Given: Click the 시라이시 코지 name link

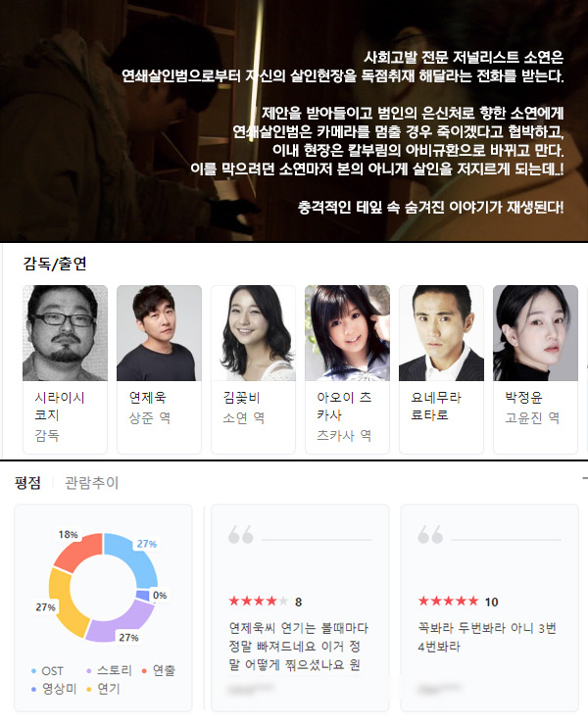Looking at the screenshot, I should pos(59,406).
